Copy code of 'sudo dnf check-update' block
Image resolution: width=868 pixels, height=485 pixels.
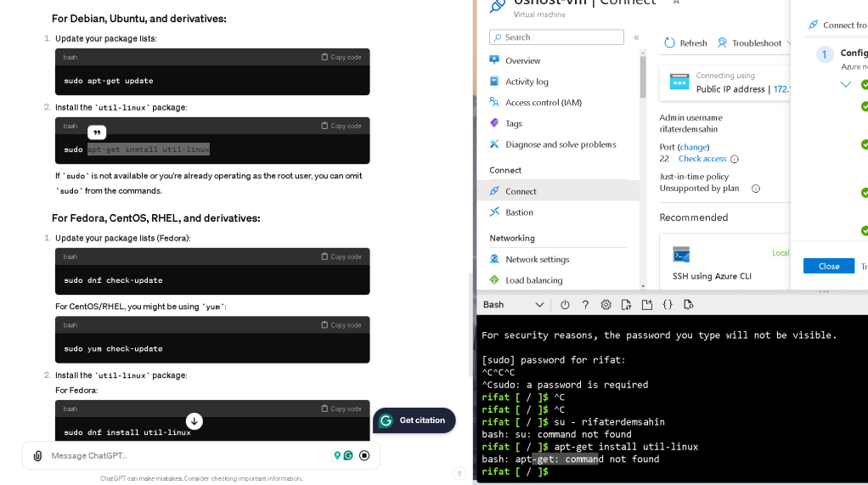341,257
